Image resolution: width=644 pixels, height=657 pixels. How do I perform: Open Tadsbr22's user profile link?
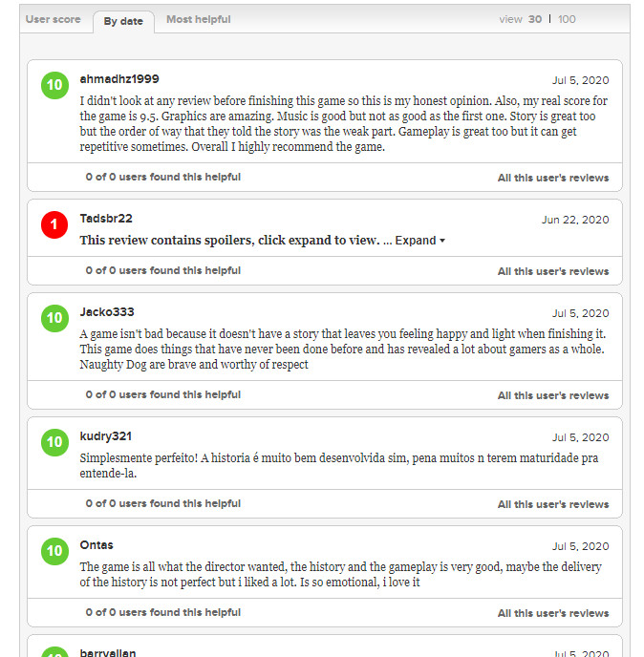[106, 219]
